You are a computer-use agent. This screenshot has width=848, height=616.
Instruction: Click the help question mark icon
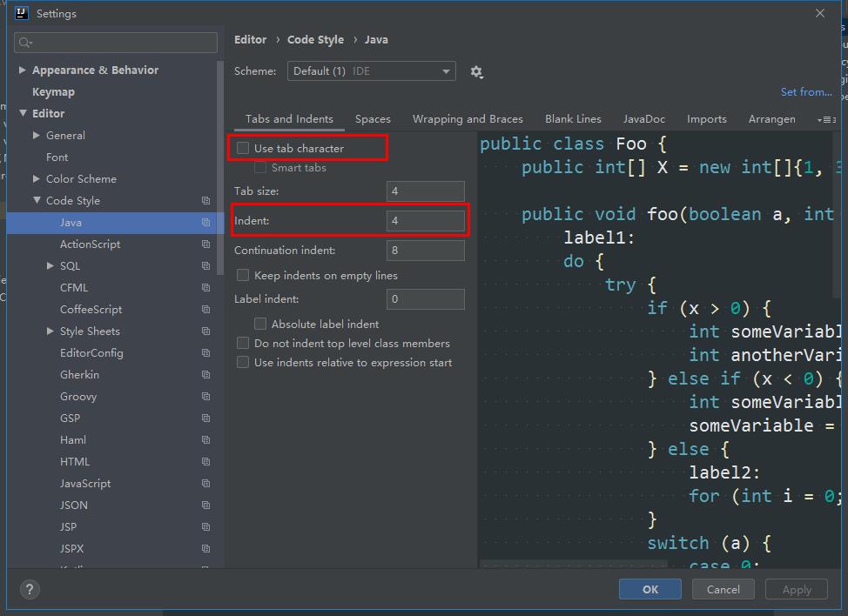click(x=29, y=589)
